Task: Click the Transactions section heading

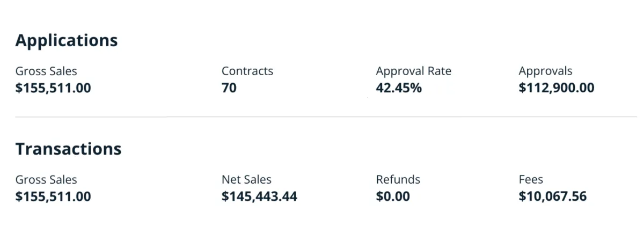Action: click(x=69, y=149)
